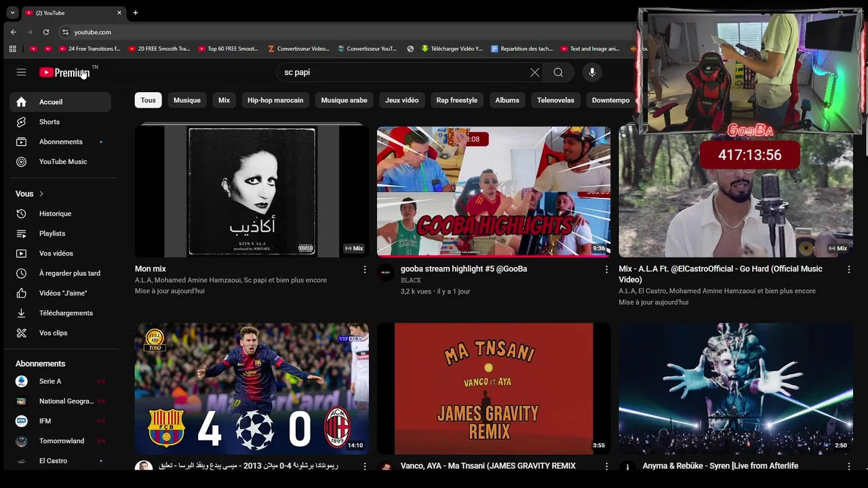
Task: Filter by Jeux vidéo chip
Action: (402, 100)
